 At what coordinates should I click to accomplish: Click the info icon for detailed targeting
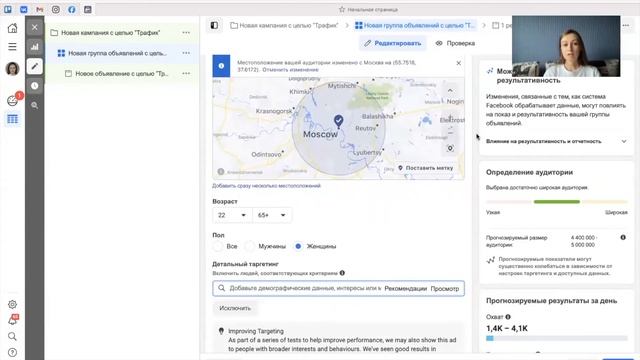pyautogui.click(x=342, y=273)
